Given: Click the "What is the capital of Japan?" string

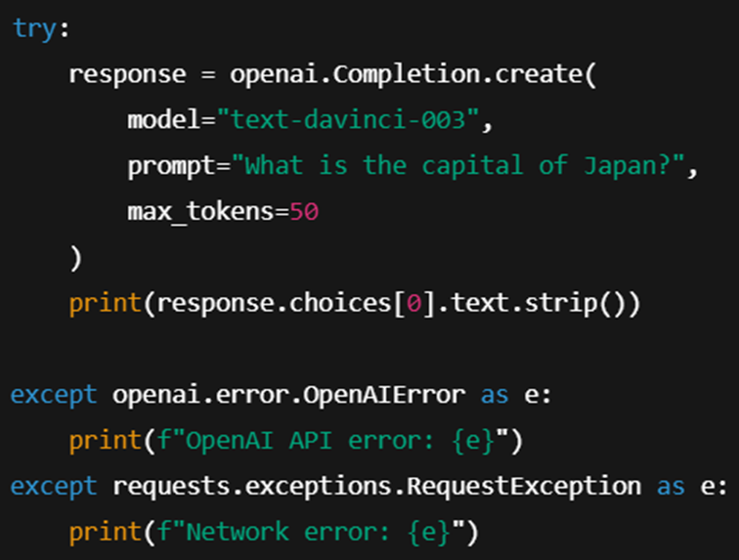Looking at the screenshot, I should click(458, 165).
